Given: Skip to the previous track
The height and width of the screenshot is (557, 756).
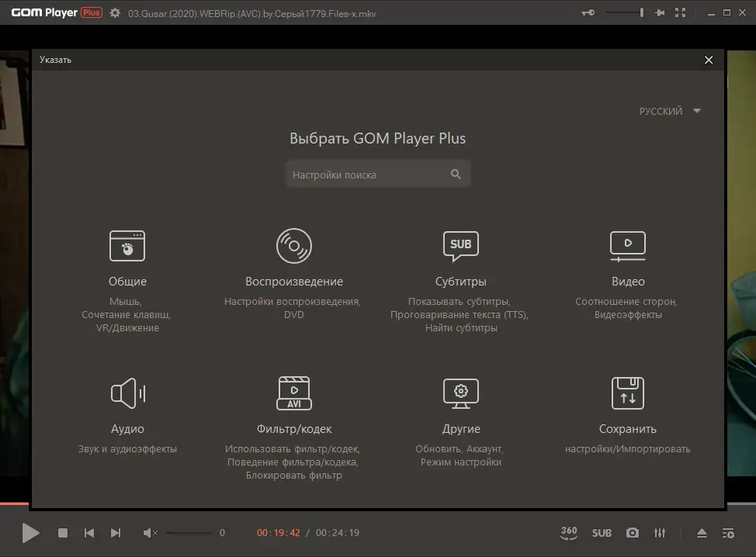Looking at the screenshot, I should 89,533.
